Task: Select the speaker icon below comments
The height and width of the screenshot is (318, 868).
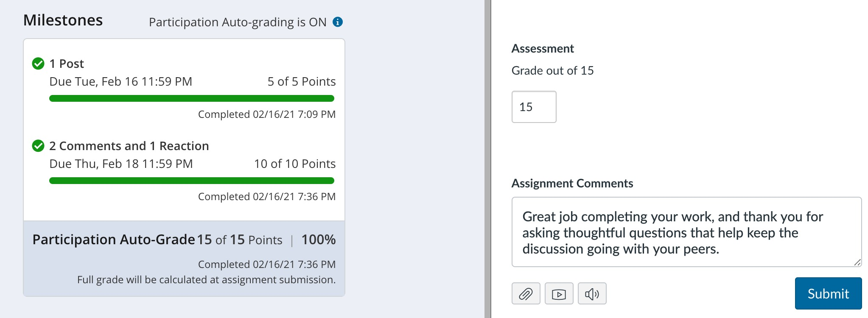Action: [592, 293]
